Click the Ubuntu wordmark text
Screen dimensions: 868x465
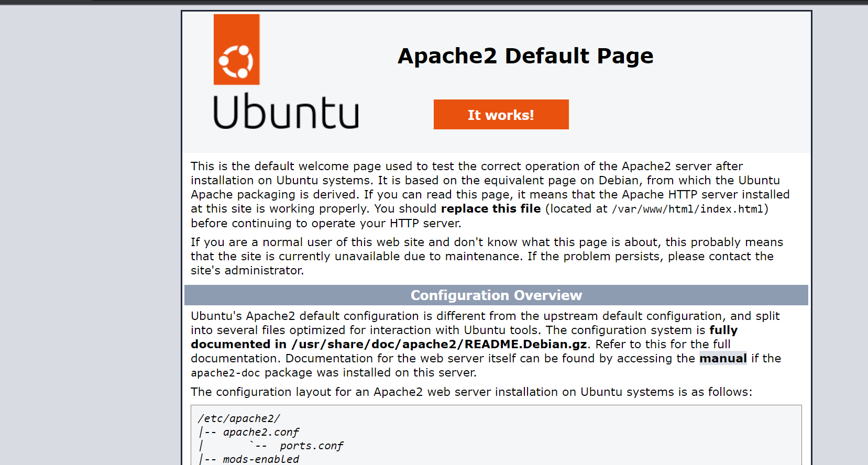point(285,112)
